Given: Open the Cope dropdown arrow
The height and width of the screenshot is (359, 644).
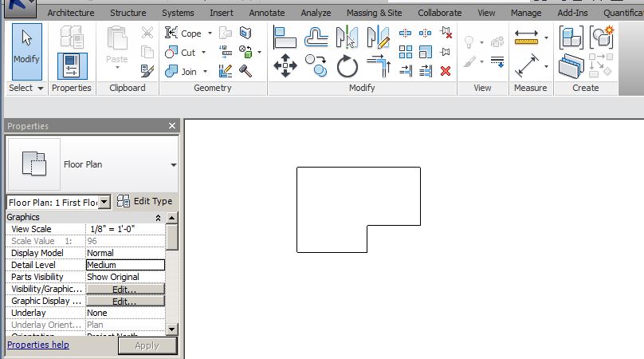Looking at the screenshot, I should (210, 34).
